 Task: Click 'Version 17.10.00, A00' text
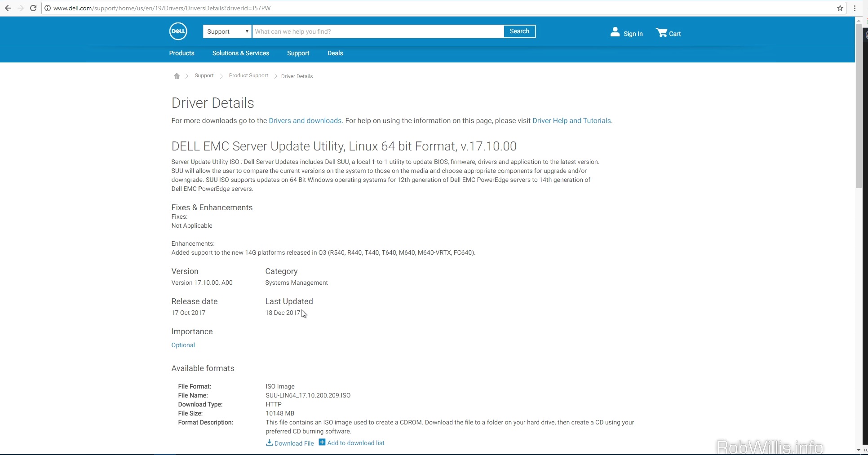click(202, 283)
